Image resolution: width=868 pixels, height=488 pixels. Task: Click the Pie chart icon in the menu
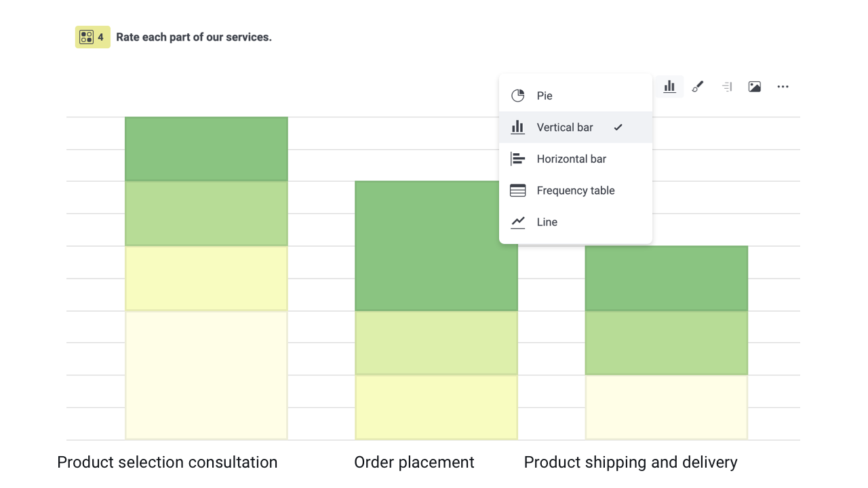pyautogui.click(x=518, y=96)
